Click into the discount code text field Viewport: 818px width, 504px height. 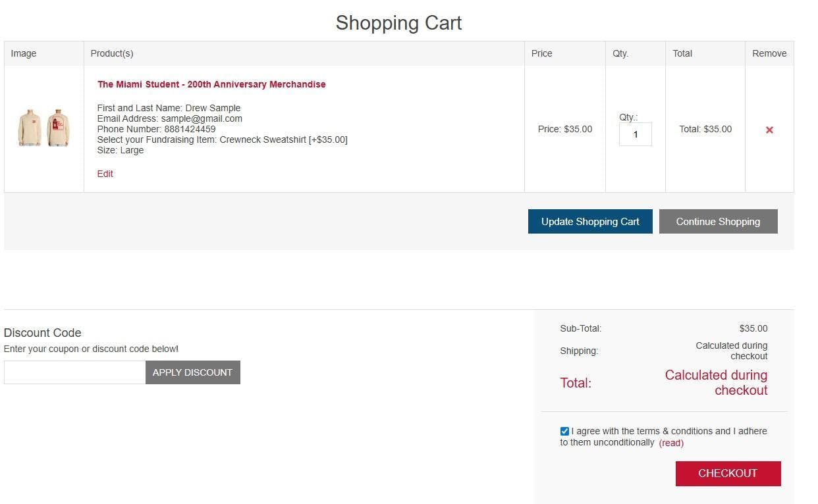pos(74,372)
